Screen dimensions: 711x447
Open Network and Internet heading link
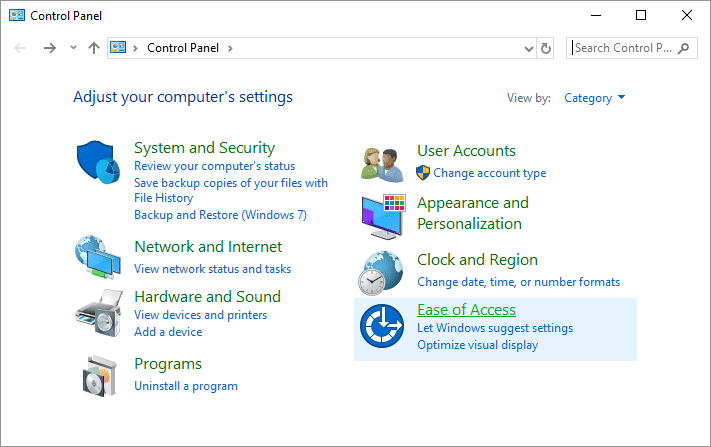[208, 247]
